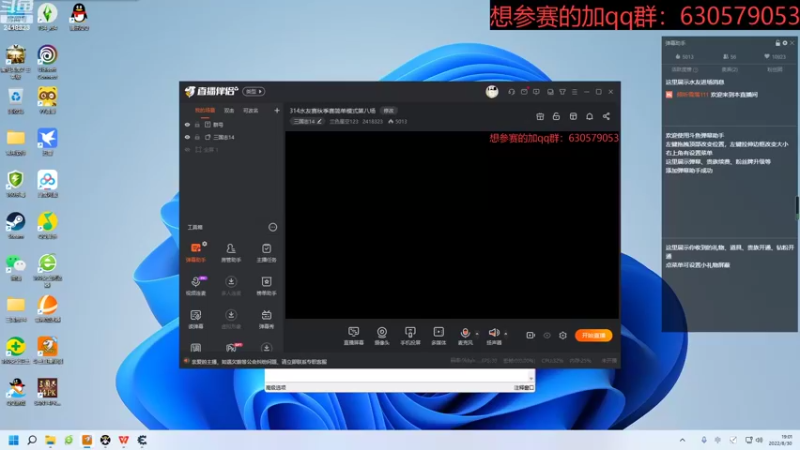
Task: Open the mail icon with red dot
Action: [x=524, y=92]
